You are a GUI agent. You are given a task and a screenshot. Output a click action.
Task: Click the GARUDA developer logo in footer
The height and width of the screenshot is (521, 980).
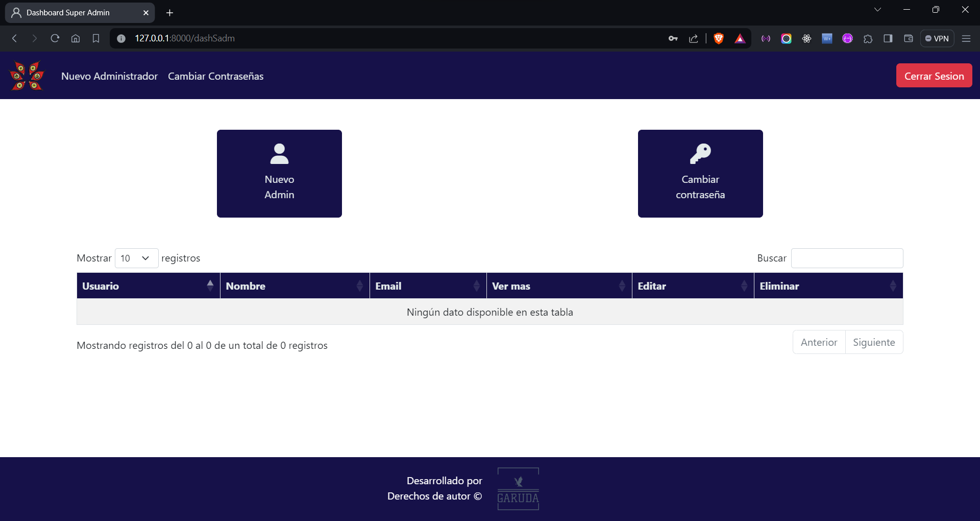tap(518, 489)
